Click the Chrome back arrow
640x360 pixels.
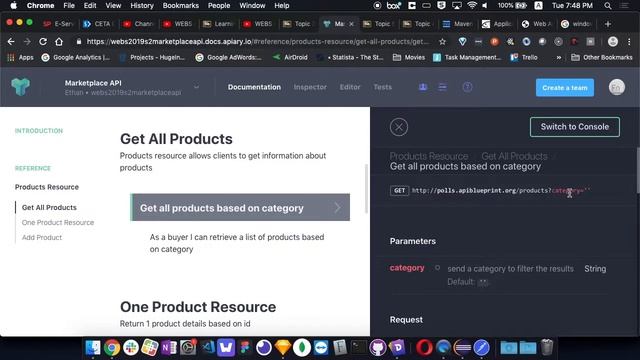click(11, 42)
